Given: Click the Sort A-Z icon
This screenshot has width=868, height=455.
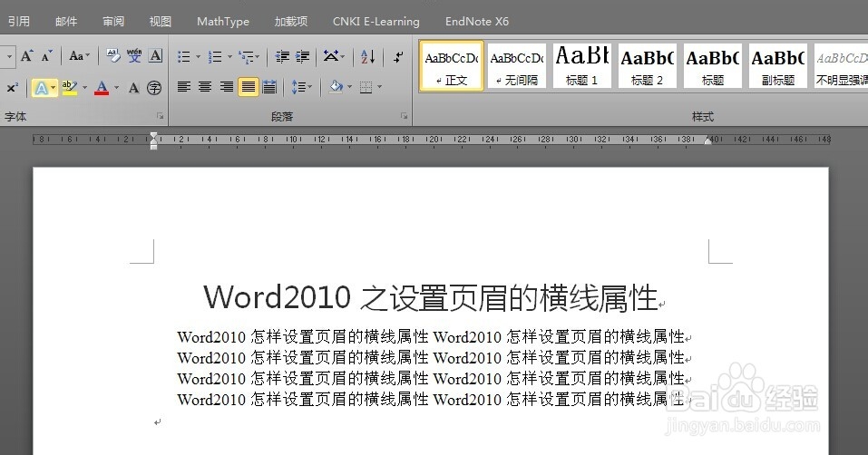Looking at the screenshot, I should click(367, 56).
